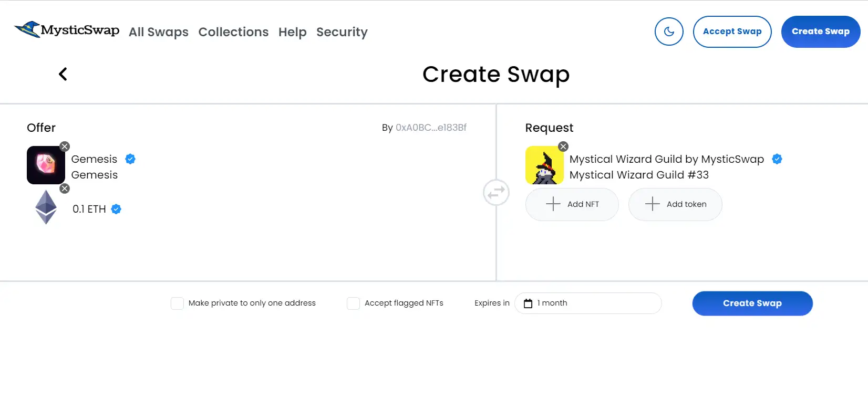Viewport: 868px width, 398px height.
Task: Go back using the left chevron arrow
Action: [63, 74]
